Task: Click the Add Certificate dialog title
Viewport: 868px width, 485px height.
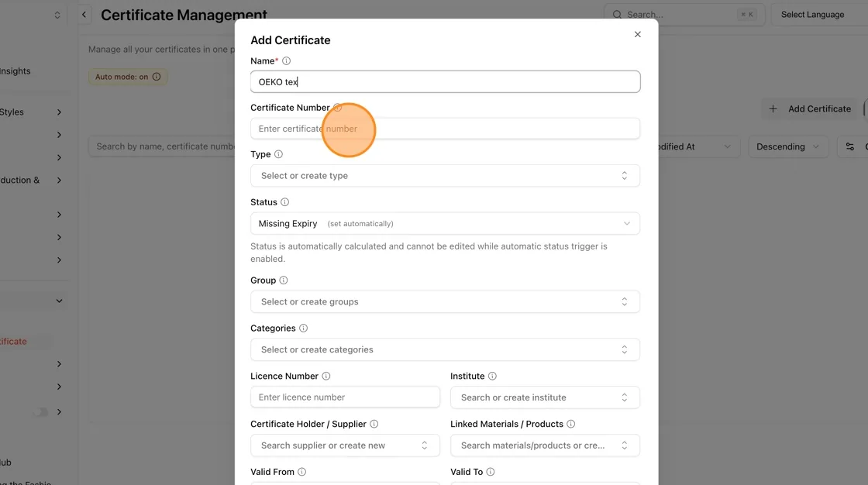Action: tap(291, 40)
